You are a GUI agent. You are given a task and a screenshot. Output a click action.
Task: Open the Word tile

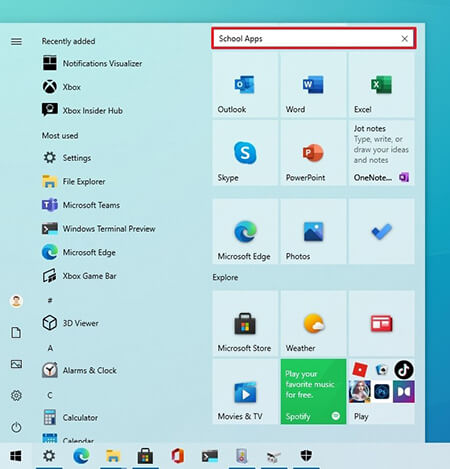313,85
